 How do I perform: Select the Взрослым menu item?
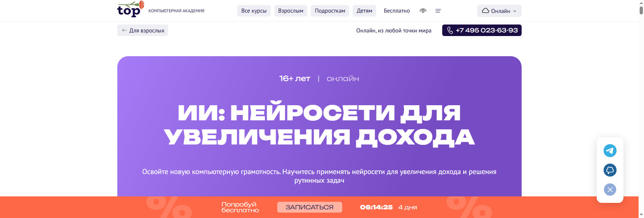pos(291,11)
